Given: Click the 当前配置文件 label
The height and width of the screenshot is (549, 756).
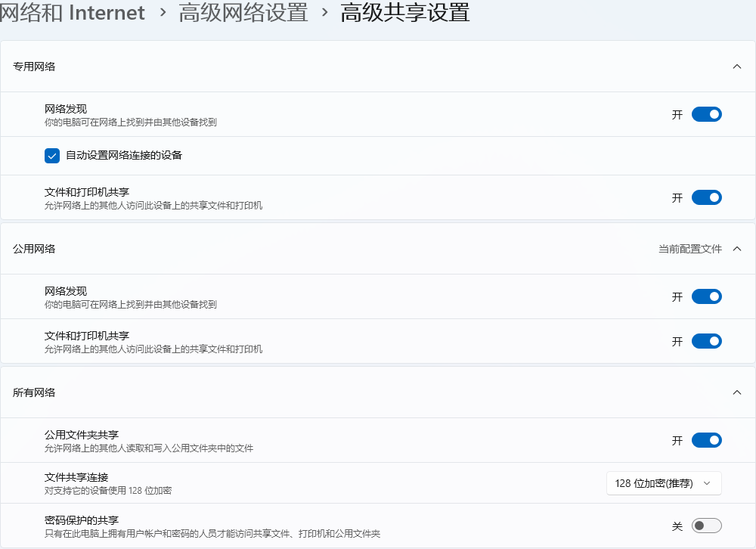Looking at the screenshot, I should click(x=689, y=249).
